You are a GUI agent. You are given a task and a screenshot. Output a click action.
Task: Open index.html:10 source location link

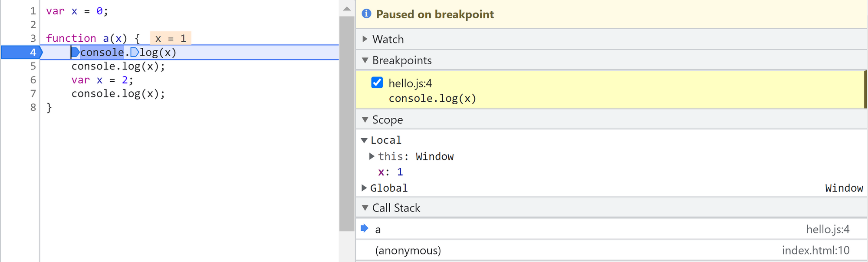pos(815,250)
